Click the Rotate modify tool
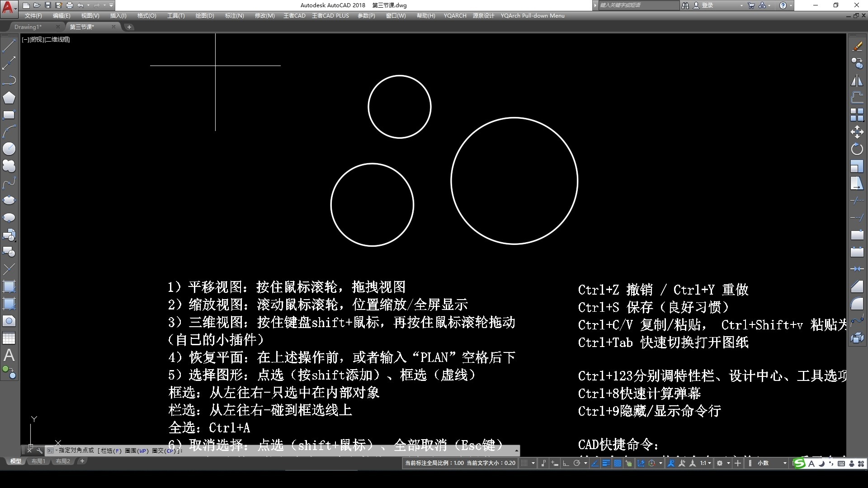 coord(857,149)
